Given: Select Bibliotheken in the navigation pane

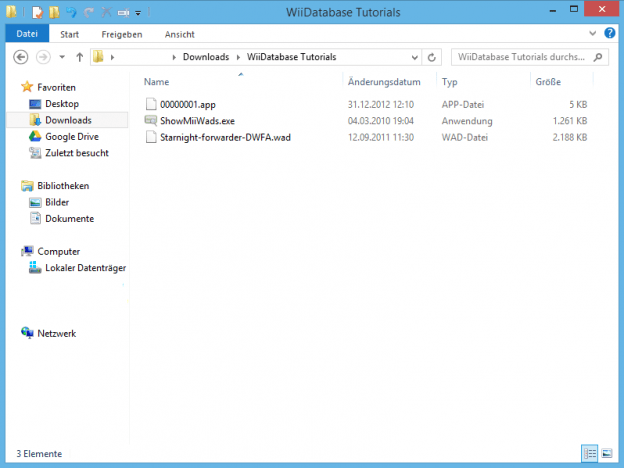Looking at the screenshot, I should point(63,186).
